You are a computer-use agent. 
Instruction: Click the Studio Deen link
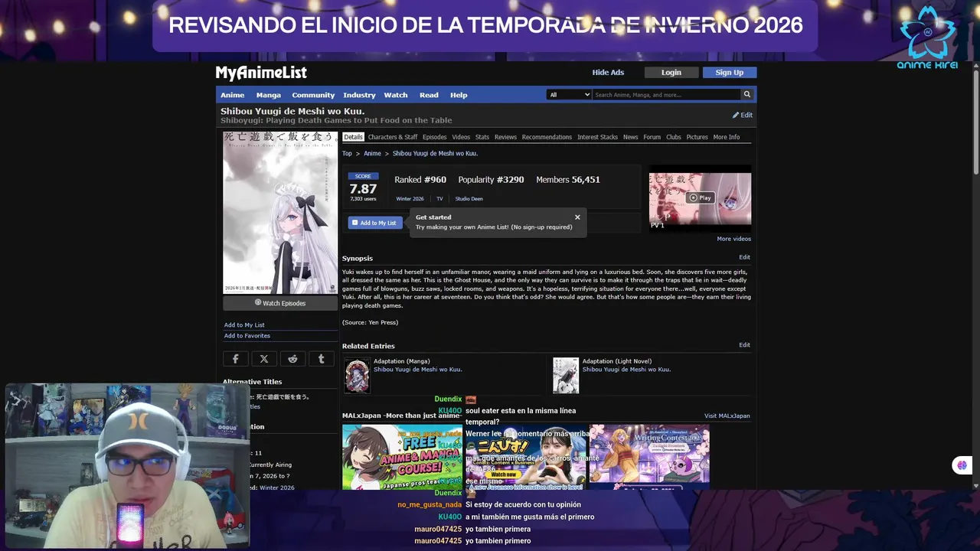tap(469, 198)
